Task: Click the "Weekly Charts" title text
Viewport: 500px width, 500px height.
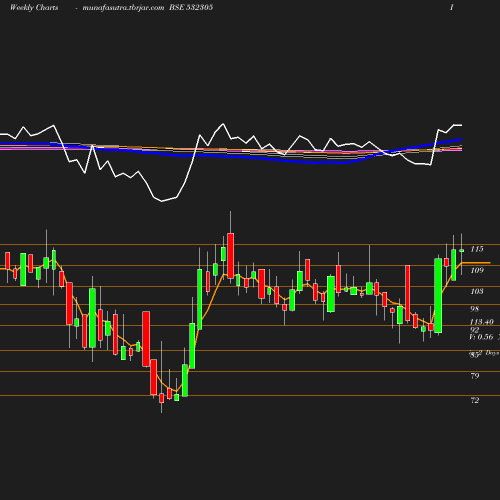Action: tap(34, 8)
